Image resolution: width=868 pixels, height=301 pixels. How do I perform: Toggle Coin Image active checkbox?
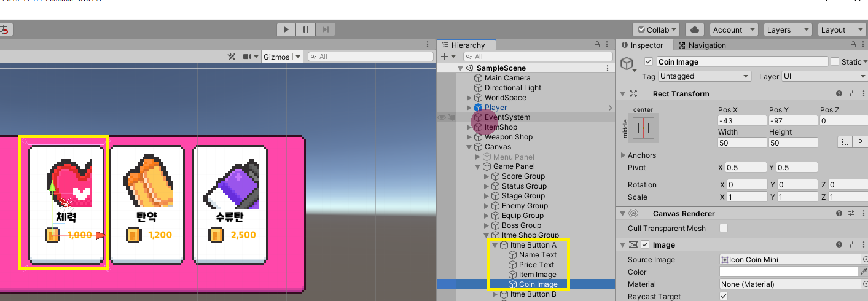[x=648, y=61]
